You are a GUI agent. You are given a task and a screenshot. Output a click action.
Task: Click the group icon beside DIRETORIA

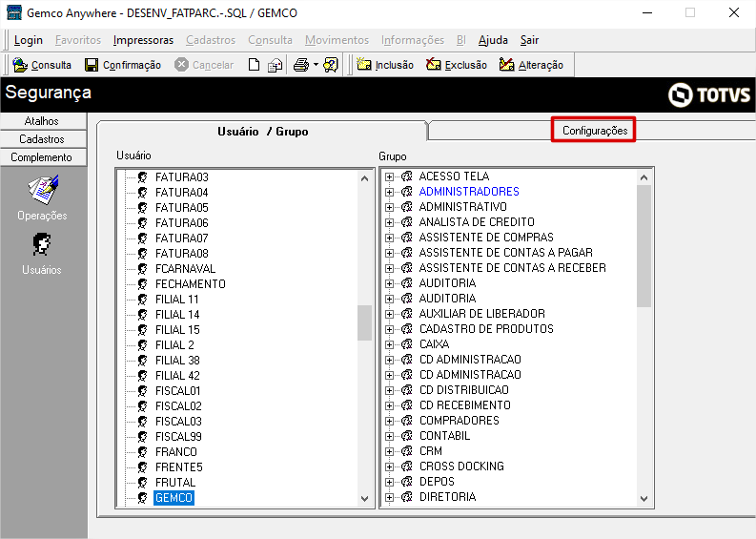point(407,496)
